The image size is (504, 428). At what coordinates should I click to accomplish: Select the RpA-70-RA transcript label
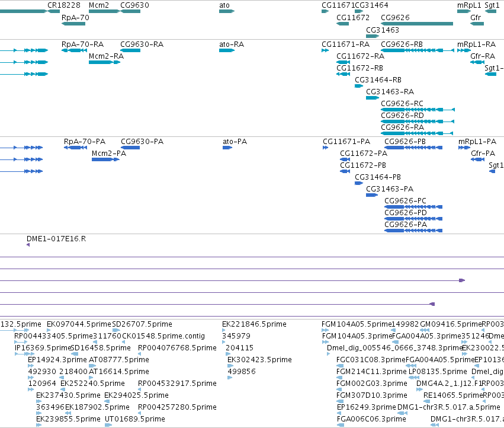[82, 44]
